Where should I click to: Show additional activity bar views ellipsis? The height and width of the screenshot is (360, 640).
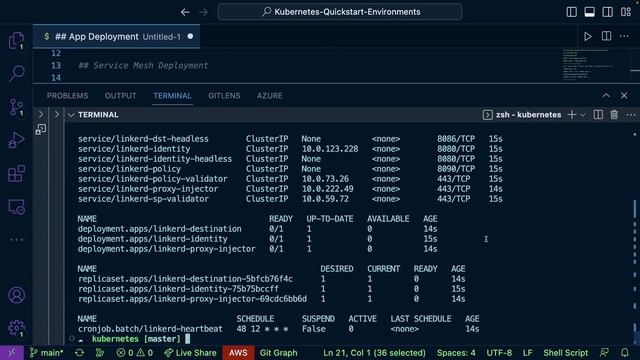click(16, 240)
